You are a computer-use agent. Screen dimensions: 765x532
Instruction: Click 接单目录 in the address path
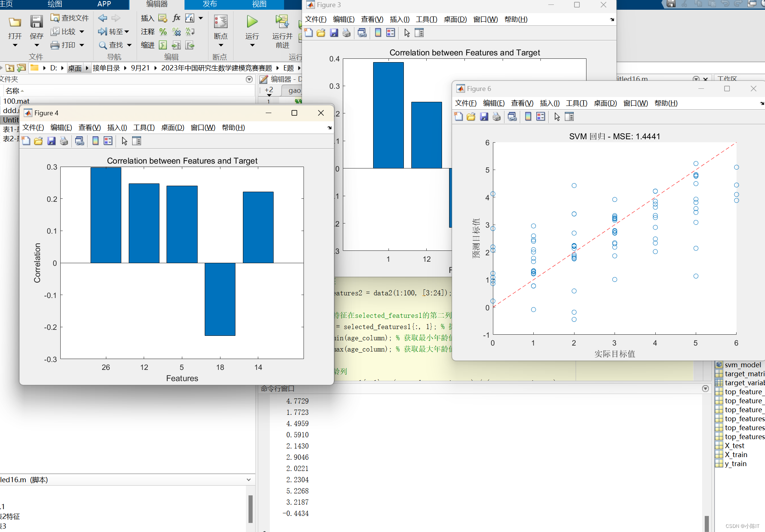[106, 68]
